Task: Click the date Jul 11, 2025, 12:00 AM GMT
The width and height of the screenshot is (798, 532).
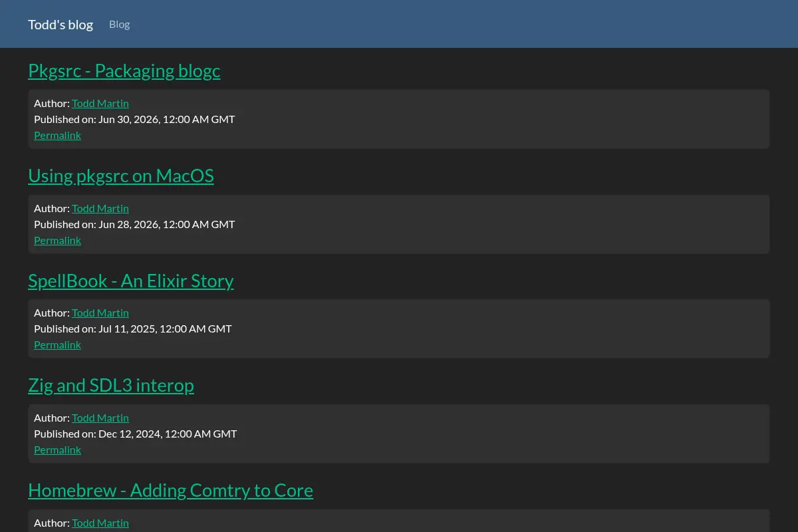Action: (165, 329)
